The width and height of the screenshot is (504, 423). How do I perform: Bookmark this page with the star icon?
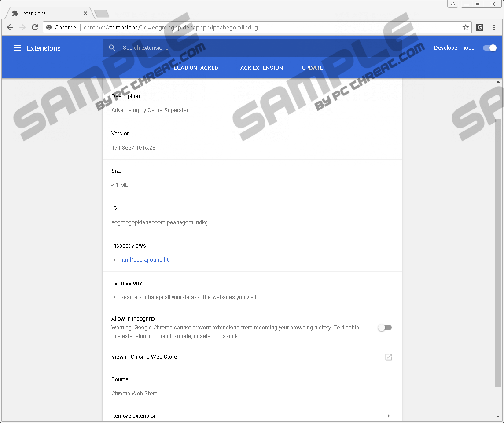pos(465,27)
